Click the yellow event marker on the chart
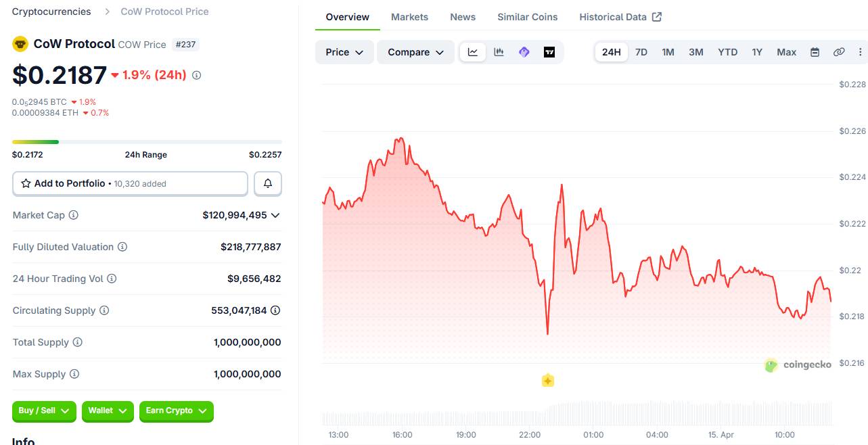868x445 pixels. click(x=548, y=381)
